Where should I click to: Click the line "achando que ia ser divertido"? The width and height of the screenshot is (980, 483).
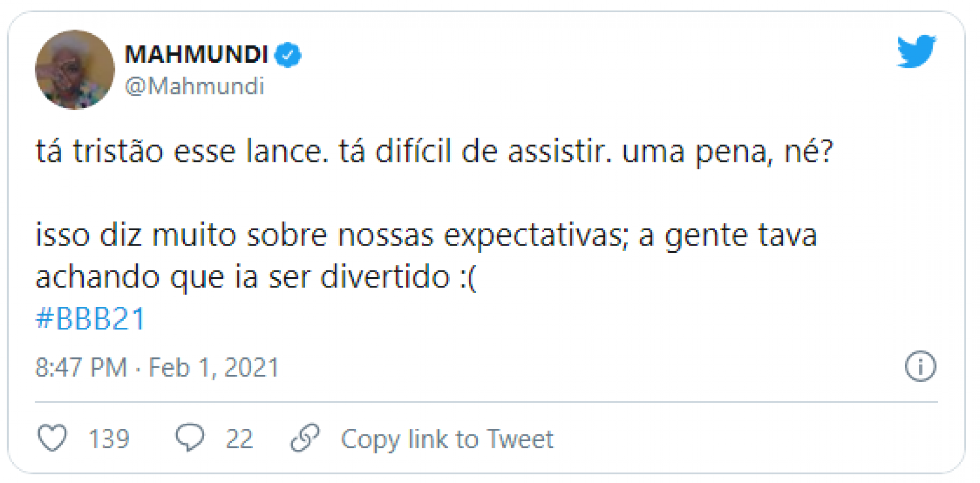click(x=242, y=277)
